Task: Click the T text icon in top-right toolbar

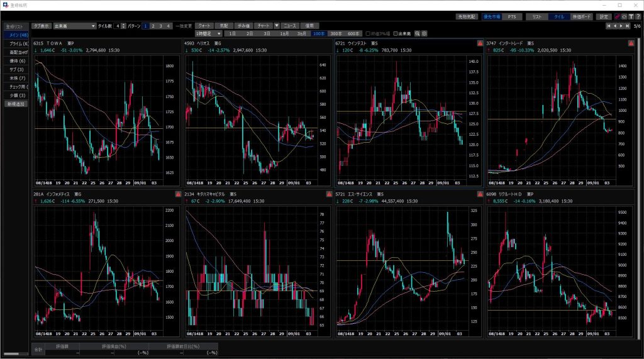Action: click(631, 16)
